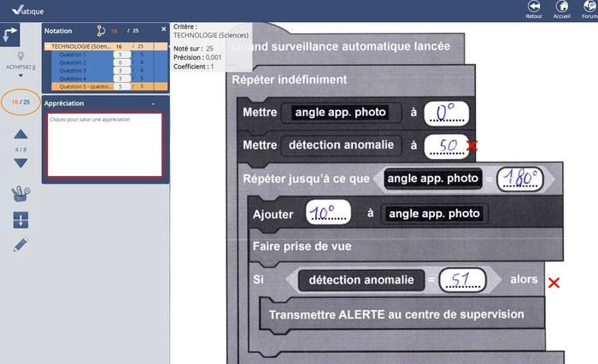Image resolution: width=598 pixels, height=364 pixels.
Task: Click the insert-below arrow box icon
Action: point(21,220)
